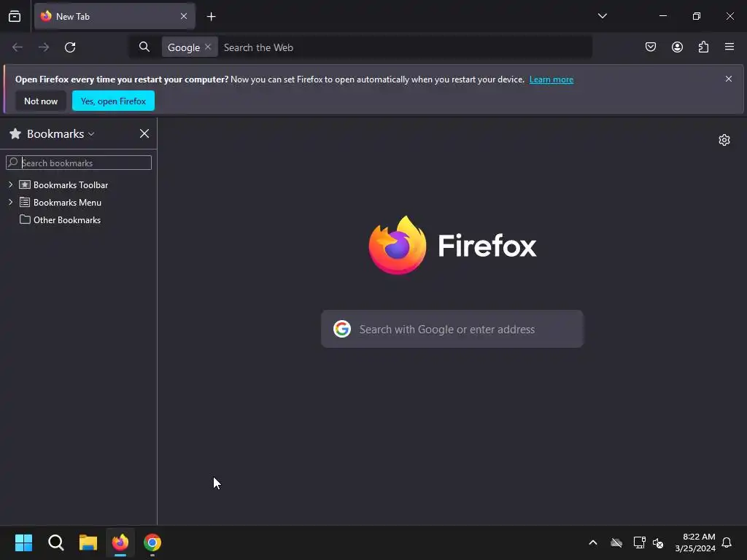The image size is (747, 560).
Task: Choose Not now in the notification
Action: [41, 101]
